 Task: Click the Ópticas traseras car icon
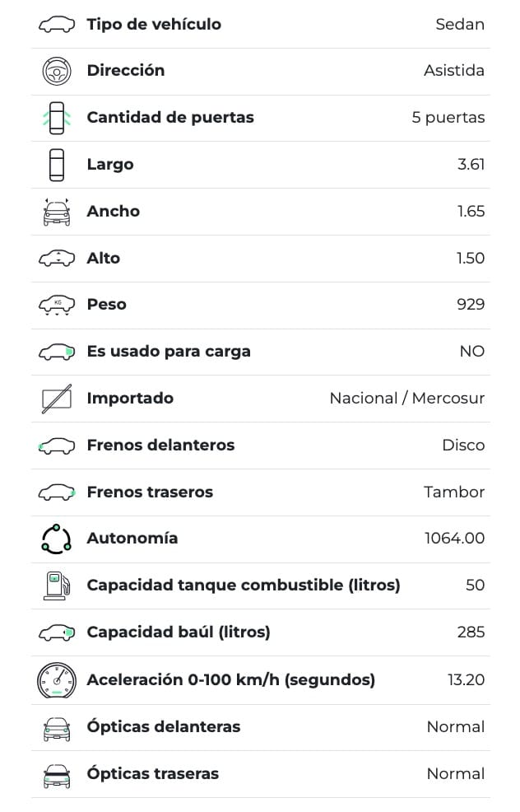coord(56,774)
